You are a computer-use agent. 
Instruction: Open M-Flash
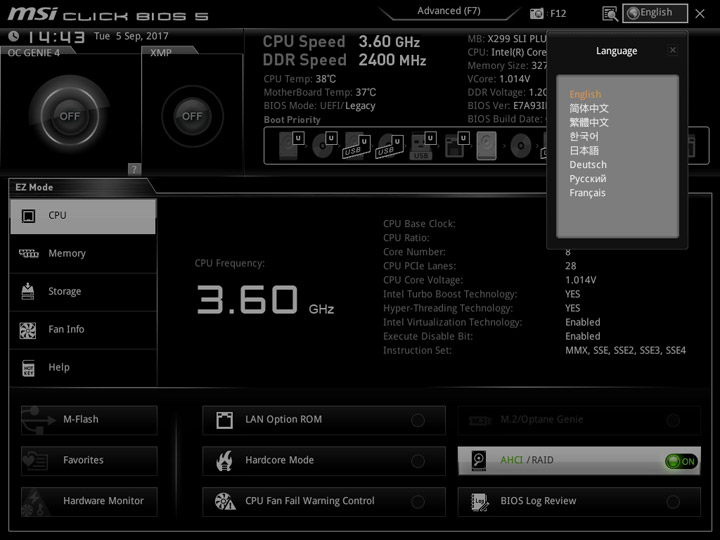point(89,420)
